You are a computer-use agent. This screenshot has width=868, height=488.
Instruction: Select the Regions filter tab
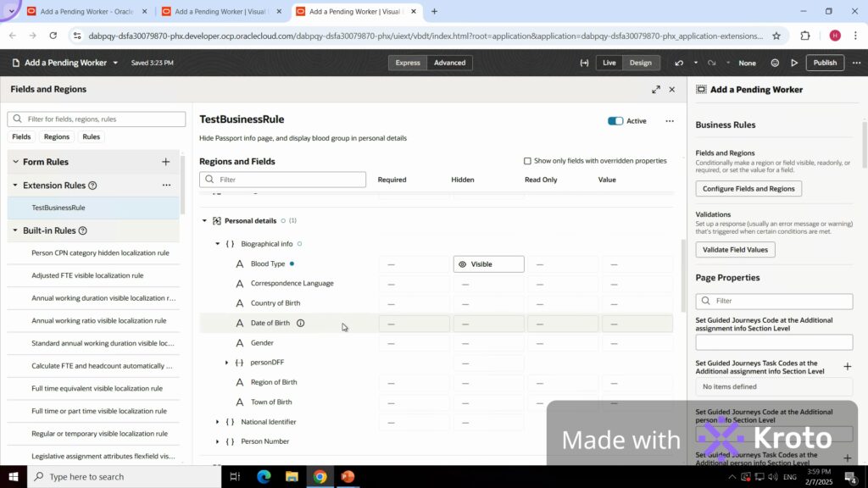coord(57,136)
